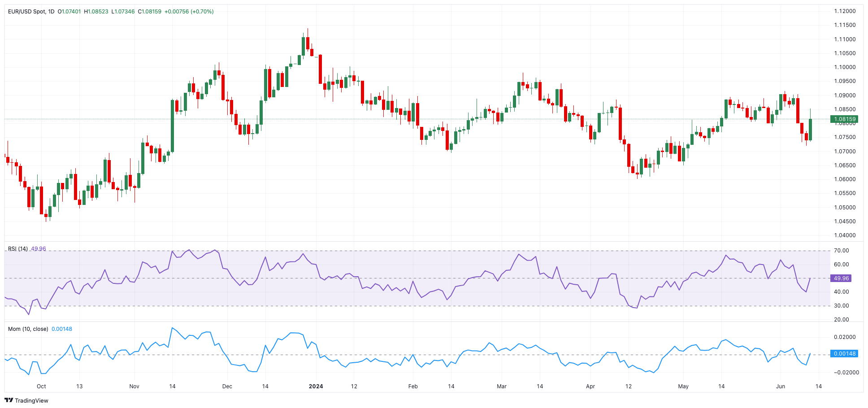Click the Mar label on the time axis

(x=502, y=386)
